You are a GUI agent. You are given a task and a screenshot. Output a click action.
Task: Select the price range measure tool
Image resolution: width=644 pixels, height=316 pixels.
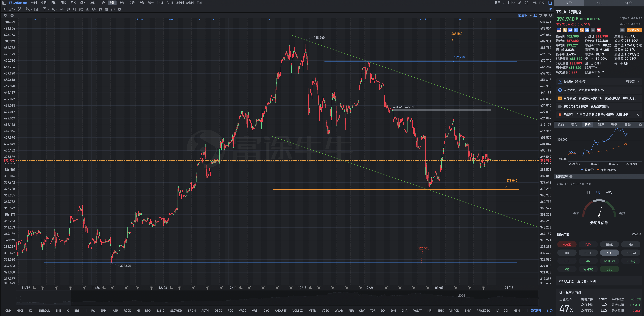[x=45, y=9]
